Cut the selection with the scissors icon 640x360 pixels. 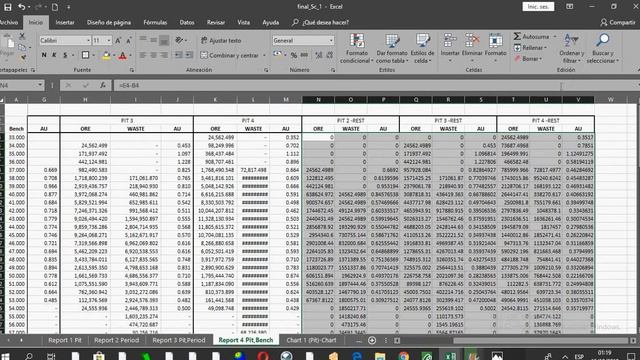(x=22, y=36)
